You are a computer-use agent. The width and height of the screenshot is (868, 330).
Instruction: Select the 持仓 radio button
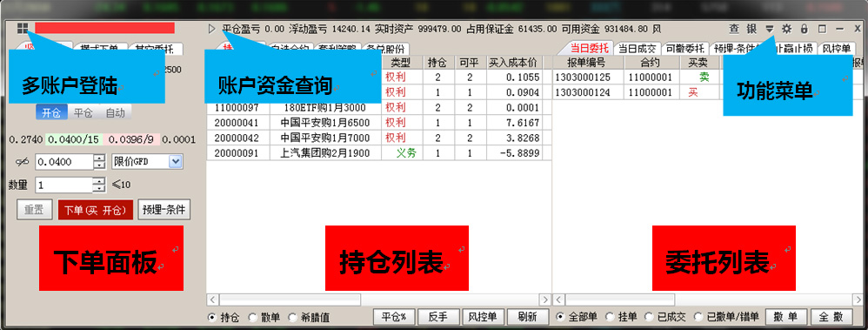(x=212, y=317)
